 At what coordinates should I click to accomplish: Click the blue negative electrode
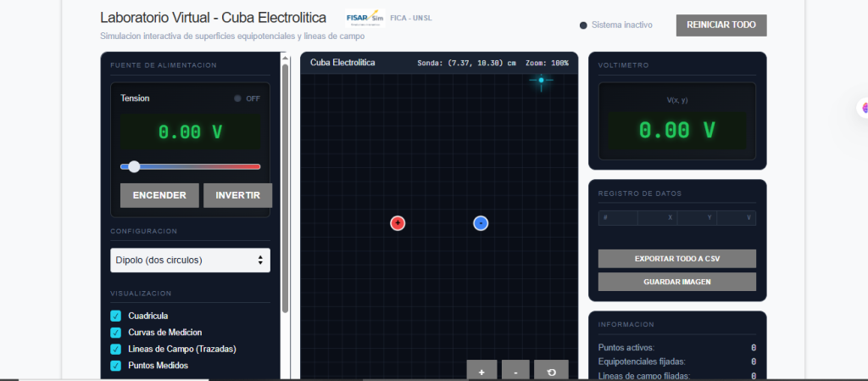pyautogui.click(x=481, y=223)
